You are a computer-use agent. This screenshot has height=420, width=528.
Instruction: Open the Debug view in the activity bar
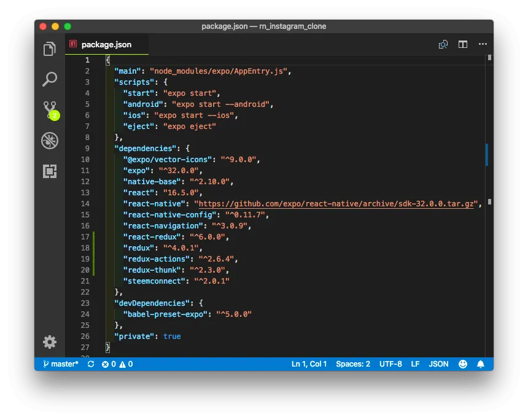(50, 141)
